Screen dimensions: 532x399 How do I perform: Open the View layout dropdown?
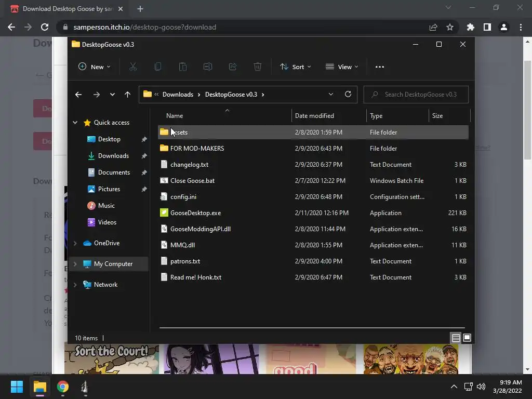(342, 67)
